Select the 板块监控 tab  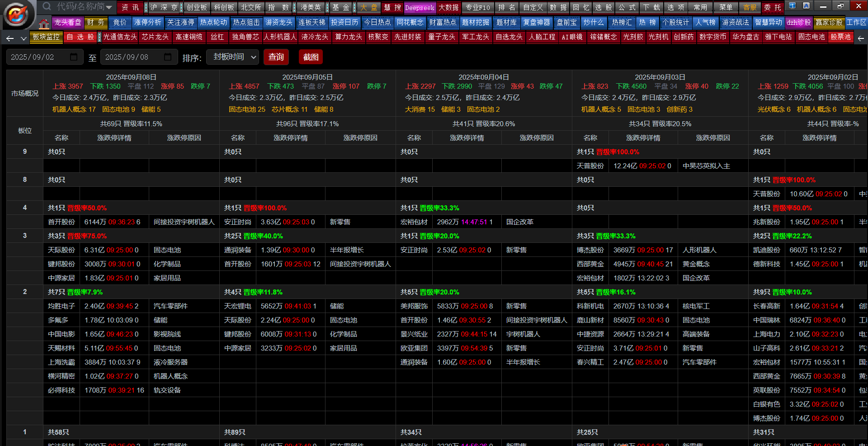pos(46,37)
